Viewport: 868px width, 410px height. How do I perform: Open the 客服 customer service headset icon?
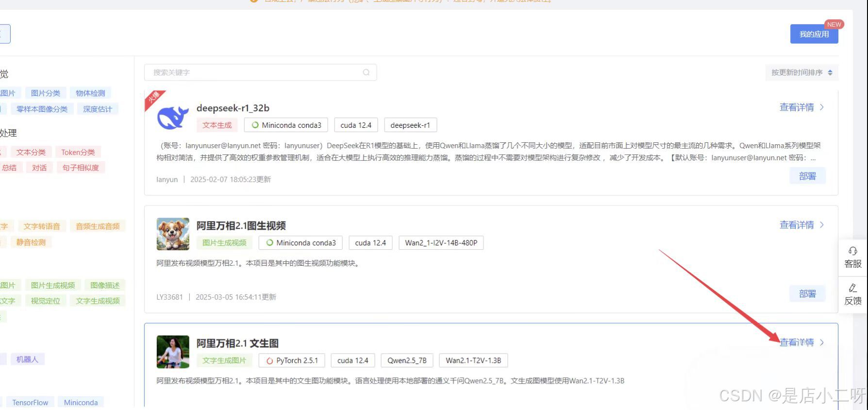coord(853,251)
